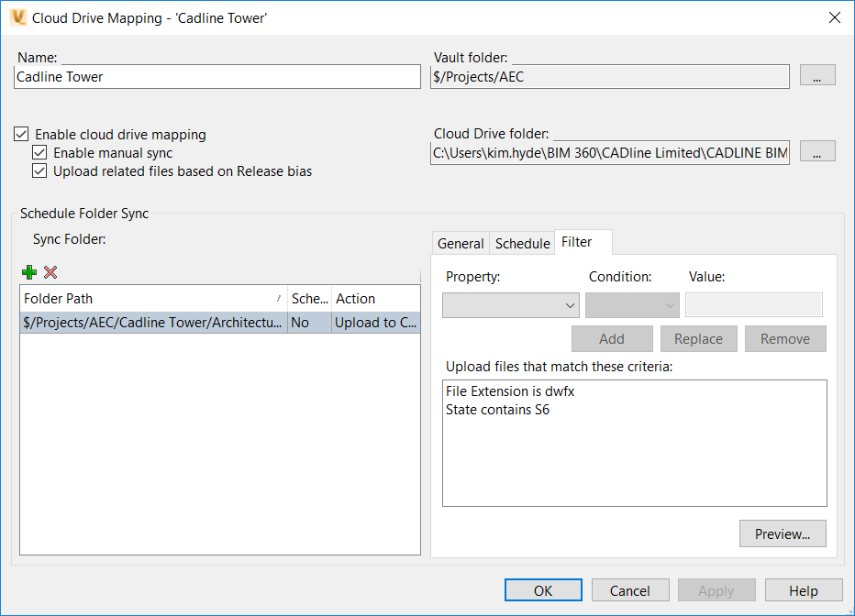
Task: Toggle Enable manual sync checkbox
Action: [x=39, y=152]
